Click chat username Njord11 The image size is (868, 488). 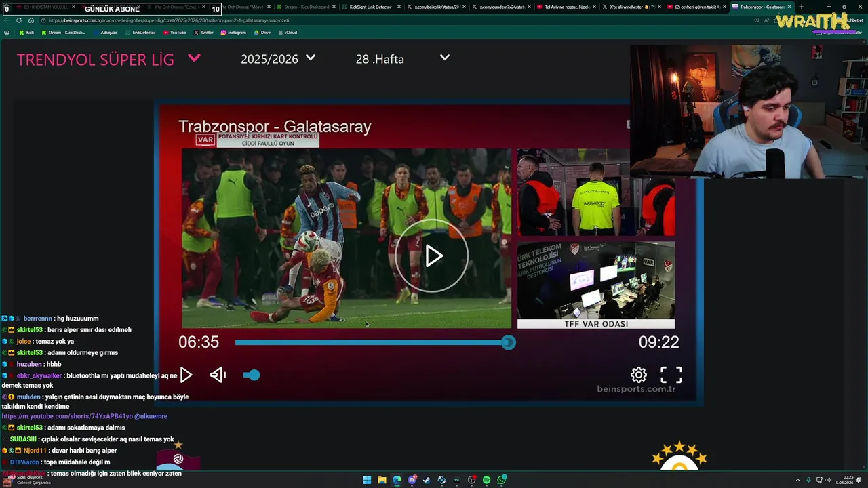pos(35,451)
